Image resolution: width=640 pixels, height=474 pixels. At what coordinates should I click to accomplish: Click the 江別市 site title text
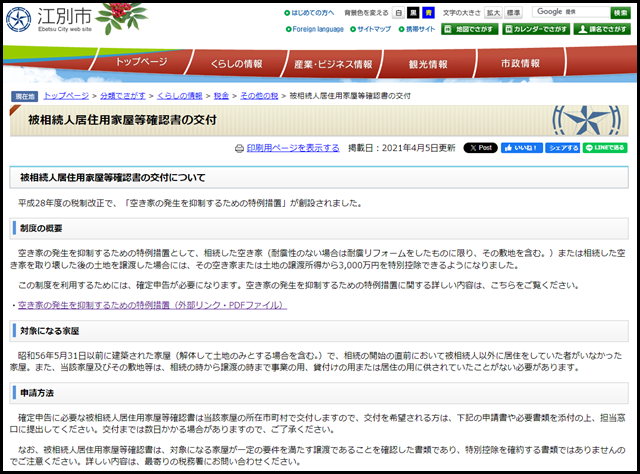click(64, 16)
